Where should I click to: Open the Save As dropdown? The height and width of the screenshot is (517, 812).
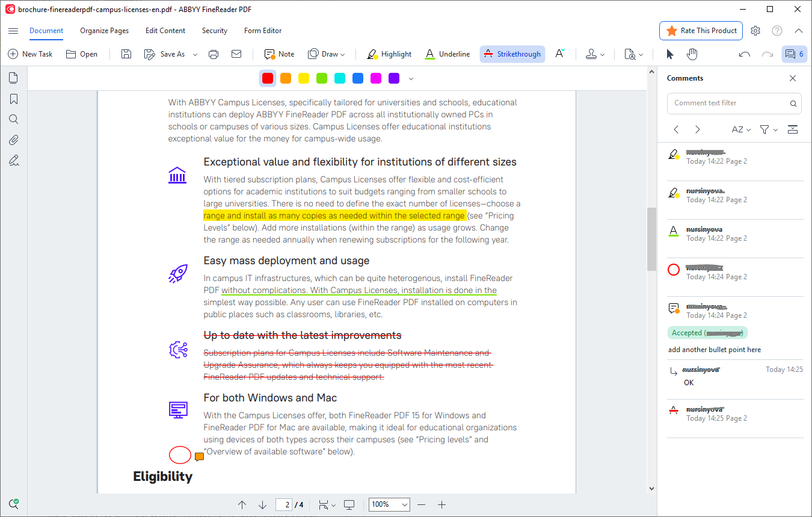[x=194, y=54]
